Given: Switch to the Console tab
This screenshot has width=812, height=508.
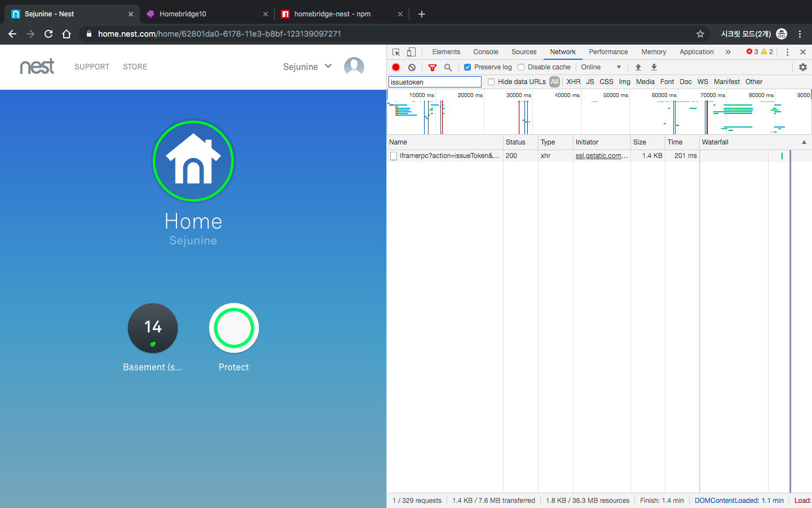Looking at the screenshot, I should (x=486, y=52).
